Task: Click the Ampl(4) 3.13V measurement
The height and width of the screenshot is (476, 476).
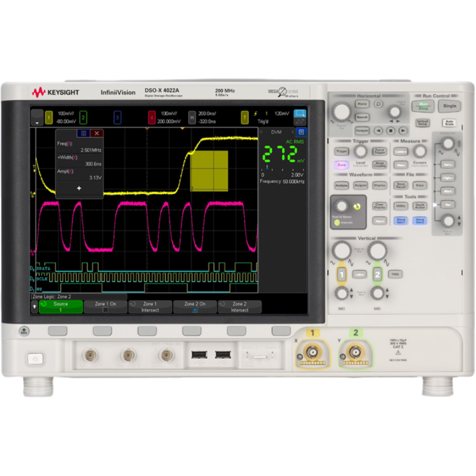Action: point(79,174)
